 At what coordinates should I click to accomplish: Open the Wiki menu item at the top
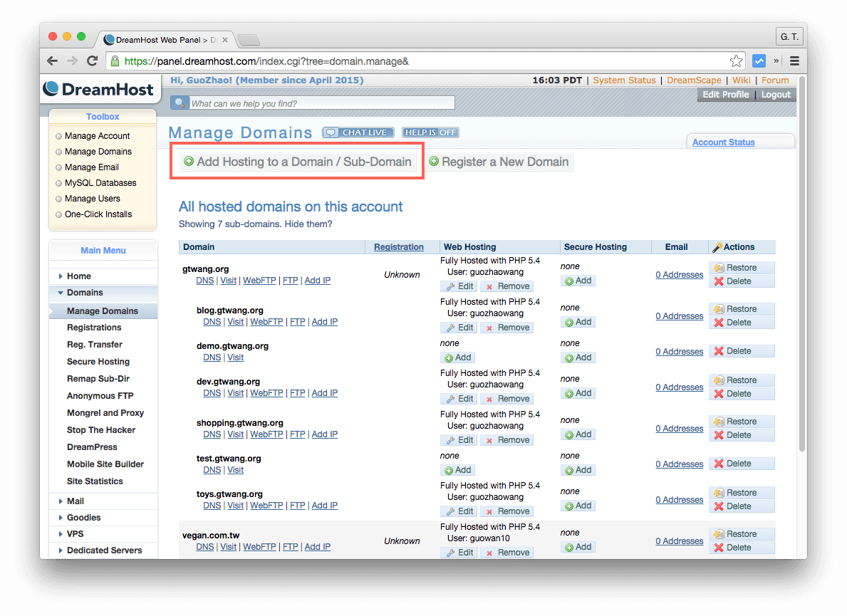(x=741, y=80)
